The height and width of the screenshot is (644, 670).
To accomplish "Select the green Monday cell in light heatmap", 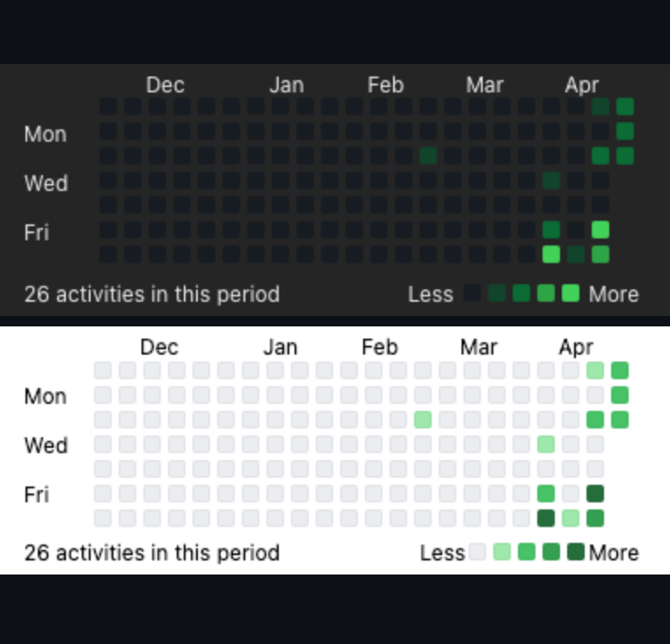I will pyautogui.click(x=620, y=395).
